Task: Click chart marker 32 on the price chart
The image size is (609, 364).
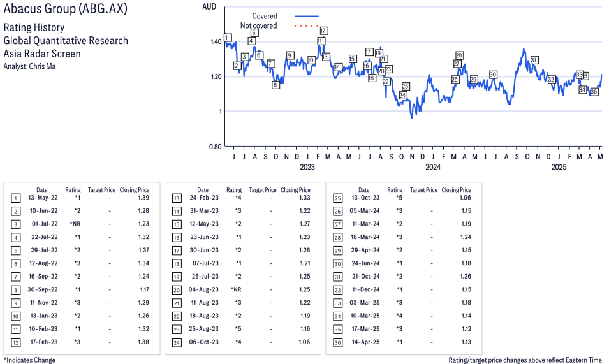Action: click(552, 79)
